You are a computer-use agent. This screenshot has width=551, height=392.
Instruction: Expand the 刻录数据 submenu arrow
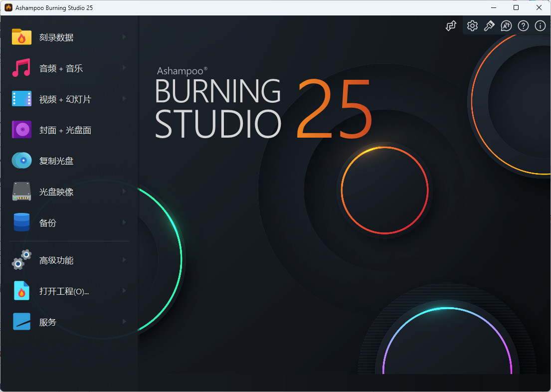point(124,37)
